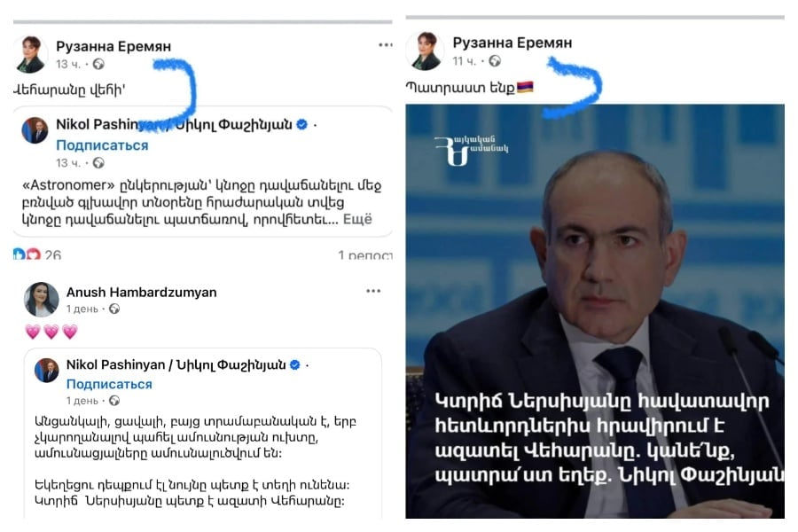Click globe icon next to Anush's 1 день
Image resolution: width=798 pixels, height=532 pixels.
click(114, 309)
